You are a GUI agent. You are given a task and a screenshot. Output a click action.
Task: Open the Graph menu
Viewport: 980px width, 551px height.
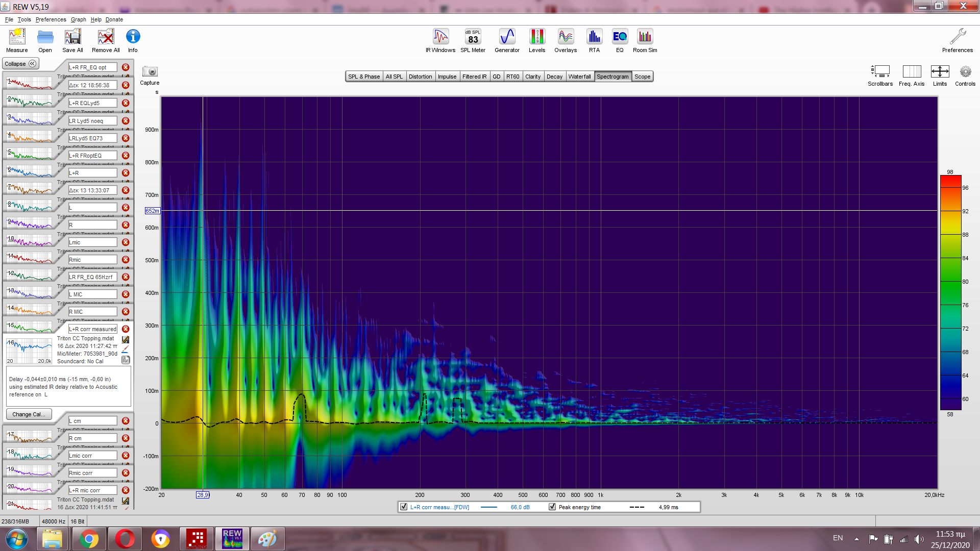78,19
